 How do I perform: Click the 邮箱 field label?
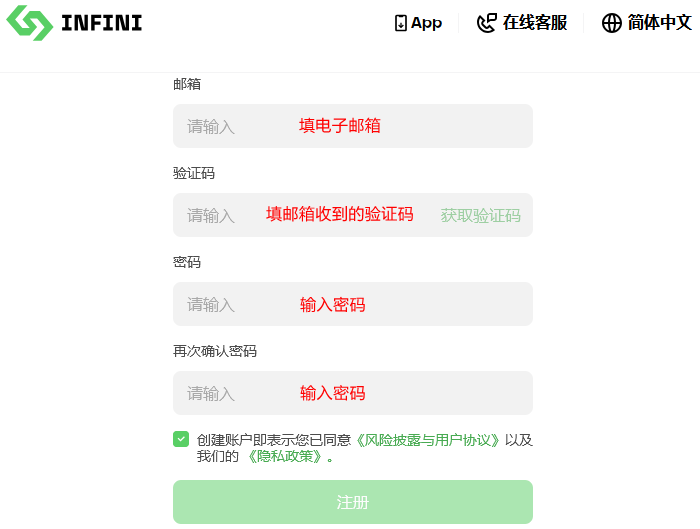click(x=187, y=84)
